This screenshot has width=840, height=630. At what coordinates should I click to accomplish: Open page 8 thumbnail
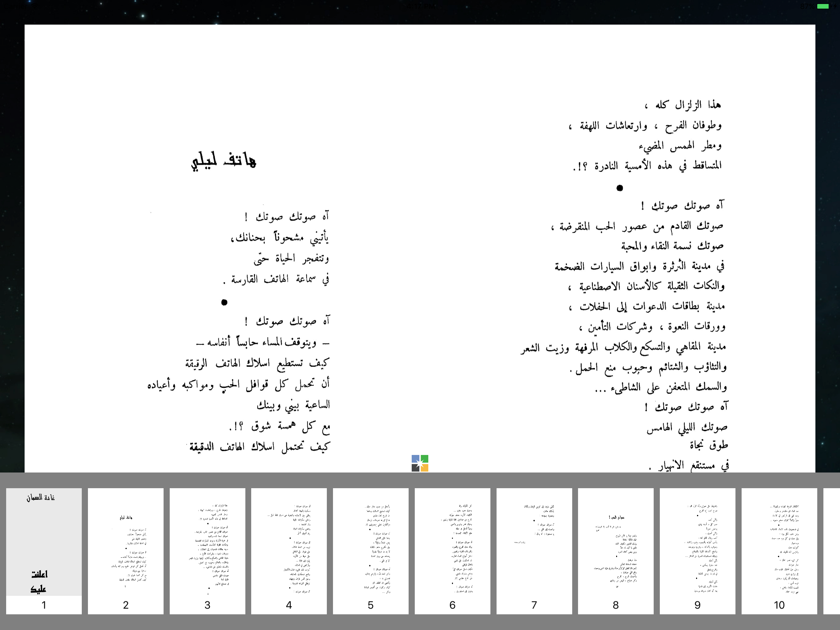click(x=616, y=551)
